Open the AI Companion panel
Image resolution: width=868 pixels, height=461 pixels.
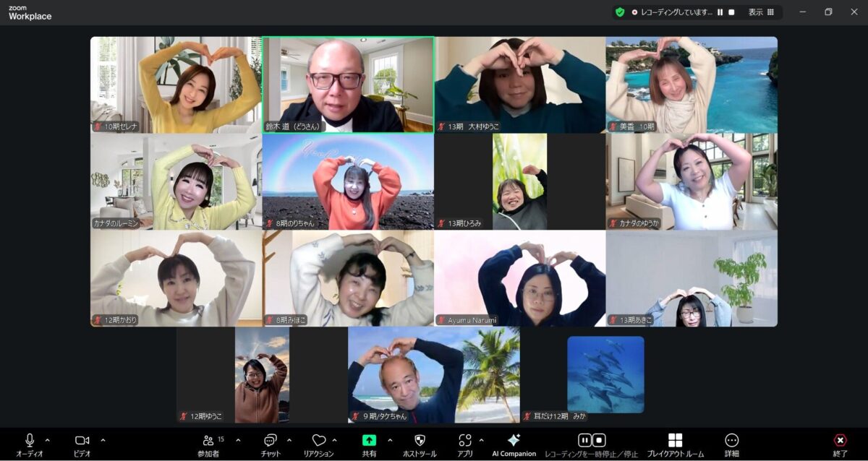[514, 441]
